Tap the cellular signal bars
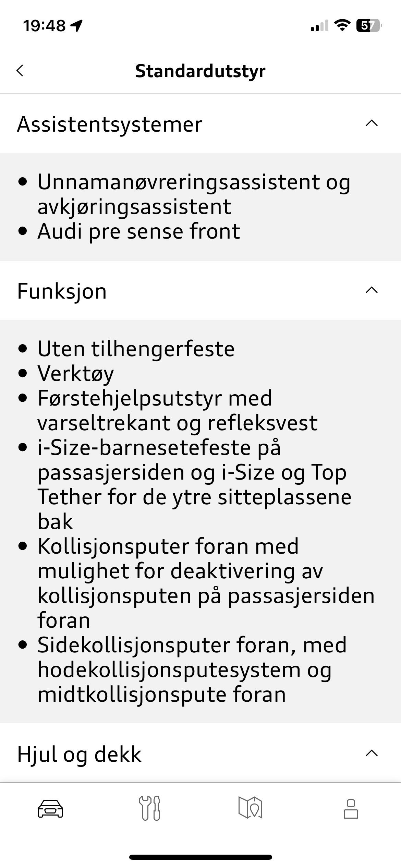The width and height of the screenshot is (401, 868). pyautogui.click(x=319, y=26)
